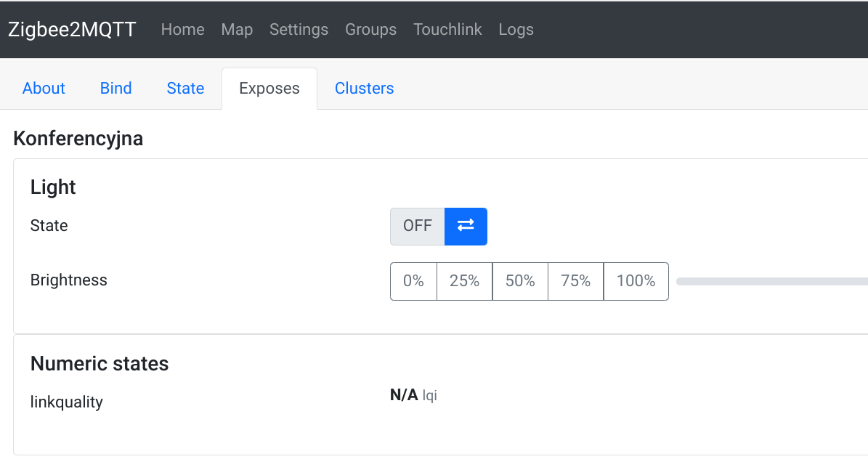This screenshot has height=475, width=868.
Task: Open Settings from the navbar
Action: [x=299, y=30]
